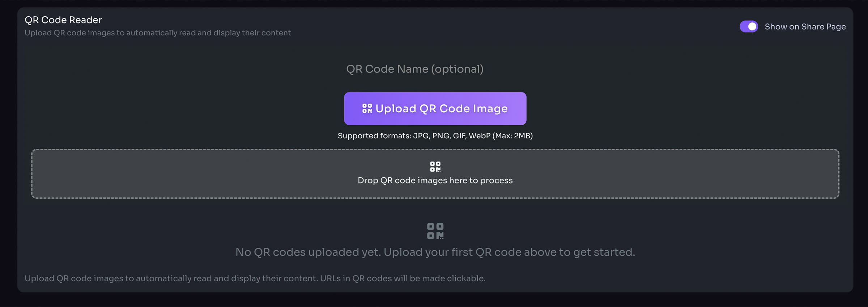Screen dimensions: 868x307
Task: Click the Show on Share Page label
Action: point(805,26)
